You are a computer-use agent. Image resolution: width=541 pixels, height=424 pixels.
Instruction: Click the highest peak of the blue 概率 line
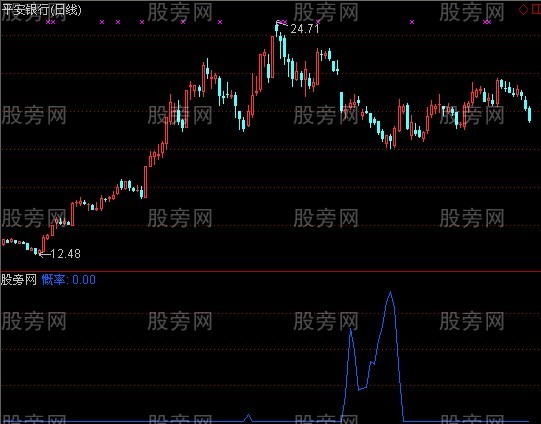(x=390, y=293)
